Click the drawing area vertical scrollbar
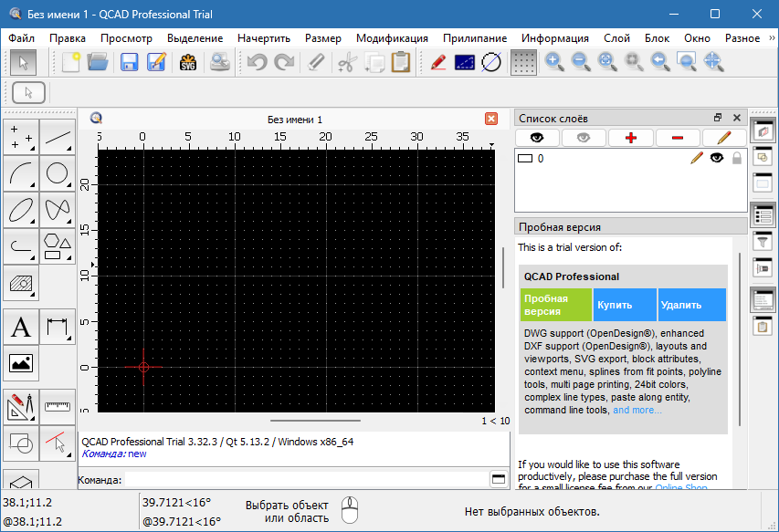 coord(503,268)
